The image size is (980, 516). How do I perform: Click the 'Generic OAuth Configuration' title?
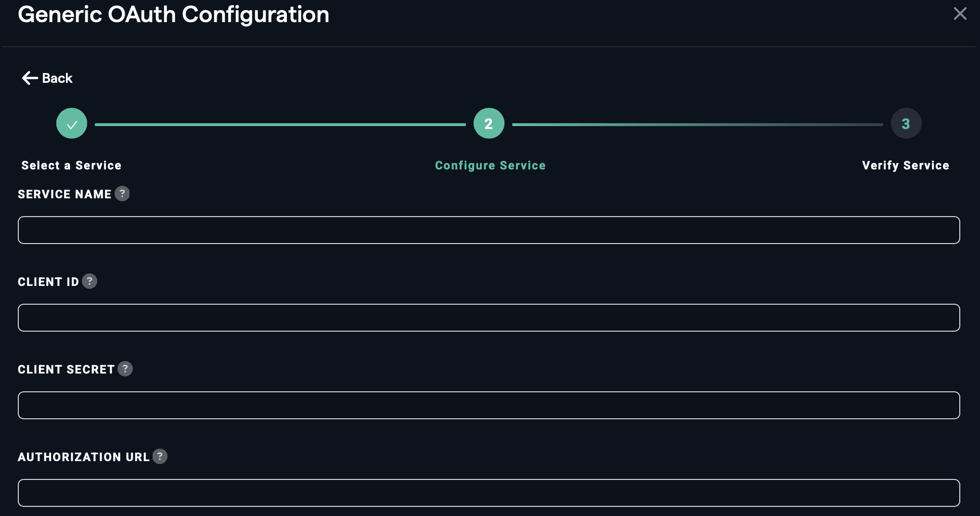173,14
